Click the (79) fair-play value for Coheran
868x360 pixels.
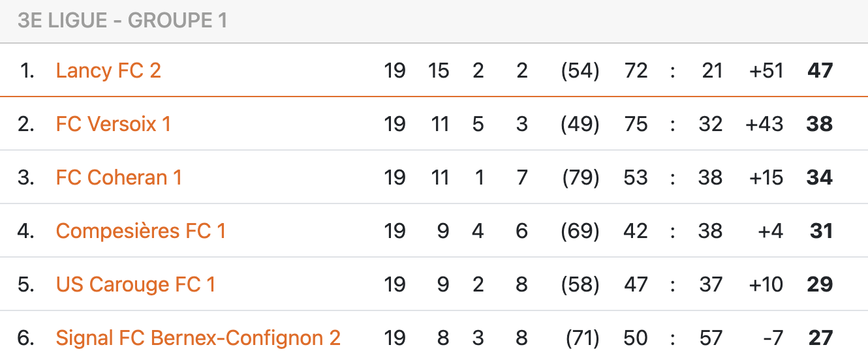pyautogui.click(x=581, y=177)
